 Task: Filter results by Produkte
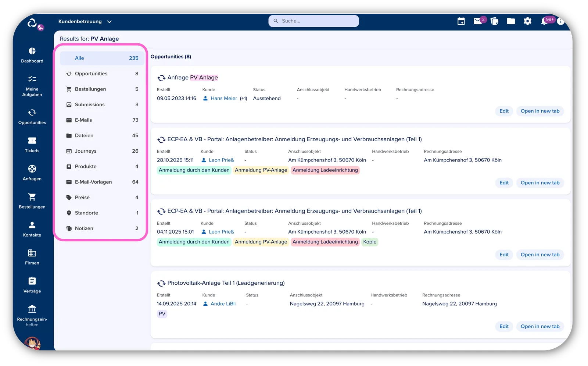(x=102, y=166)
